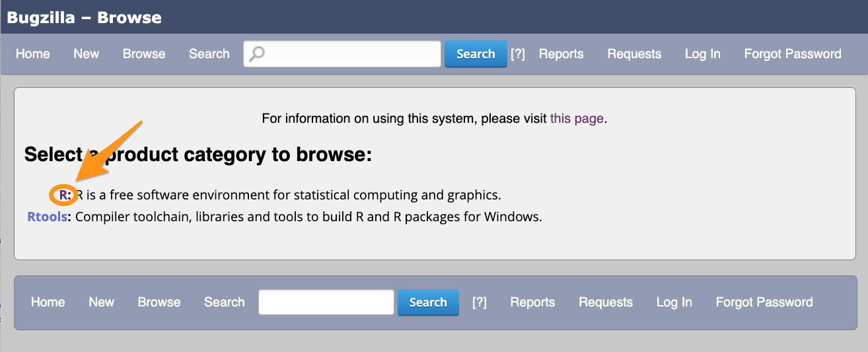Screen dimensions: 868x352
Task: Open the Home link in the top navigation
Action: click(x=33, y=54)
